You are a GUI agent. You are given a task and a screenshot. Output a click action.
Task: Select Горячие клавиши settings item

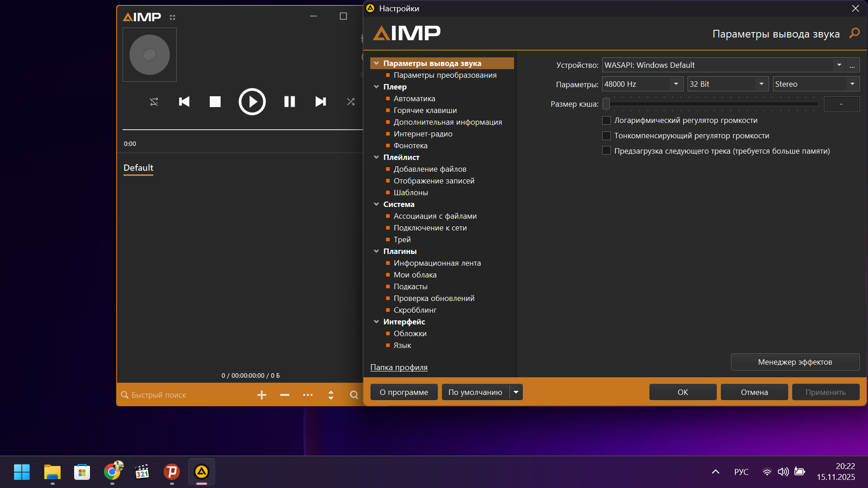[425, 110]
